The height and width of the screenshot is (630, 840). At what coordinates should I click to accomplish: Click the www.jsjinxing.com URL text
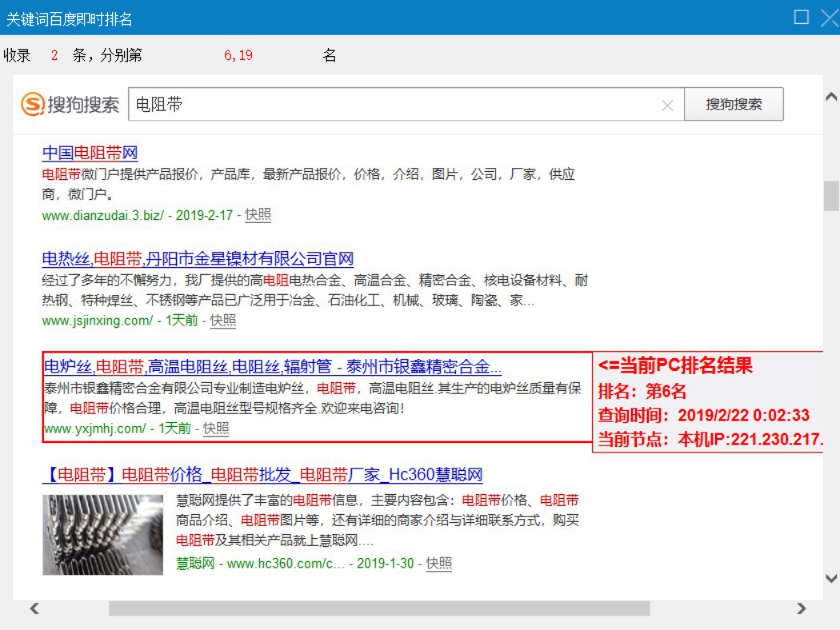coord(98,321)
